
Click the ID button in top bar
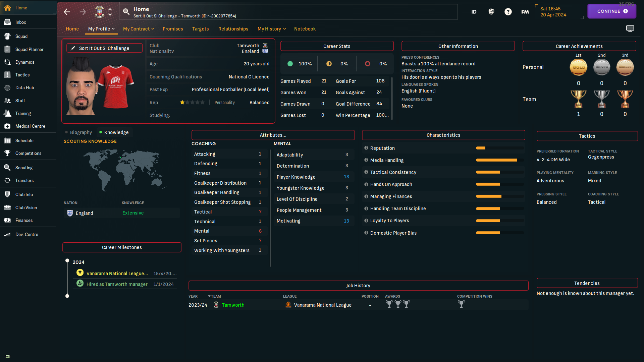(474, 12)
